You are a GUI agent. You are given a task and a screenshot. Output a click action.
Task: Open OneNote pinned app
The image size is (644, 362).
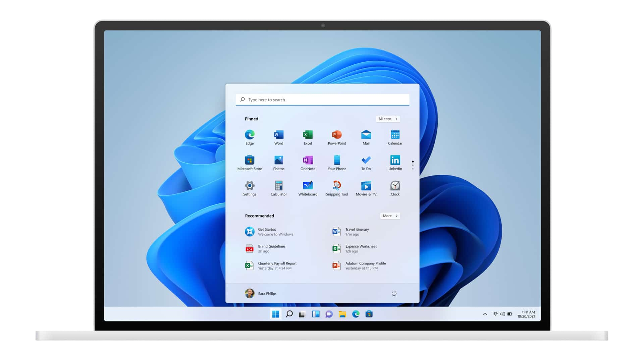pyautogui.click(x=308, y=163)
